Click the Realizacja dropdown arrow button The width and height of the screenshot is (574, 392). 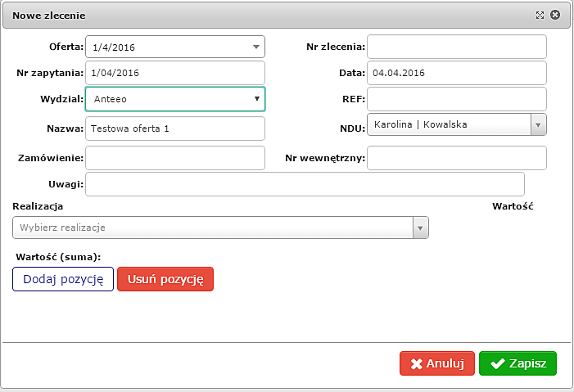pos(420,227)
